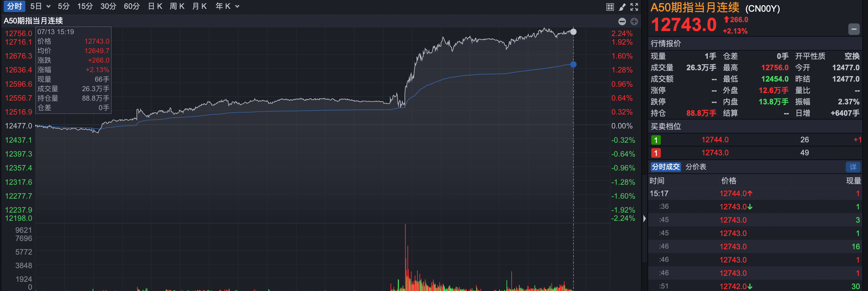This screenshot has width=868, height=291.
Task: Collapse the side panel arrow handle
Action: [644, 219]
